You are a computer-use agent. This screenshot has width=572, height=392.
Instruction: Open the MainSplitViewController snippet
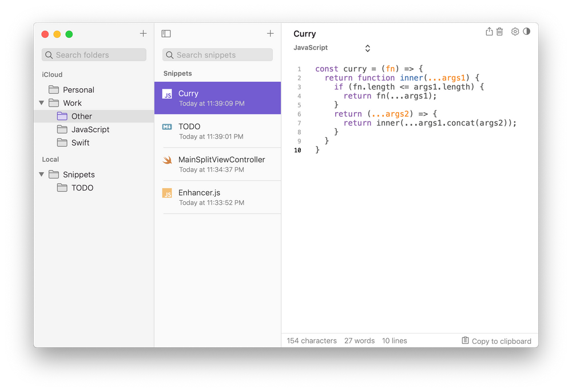[218, 164]
